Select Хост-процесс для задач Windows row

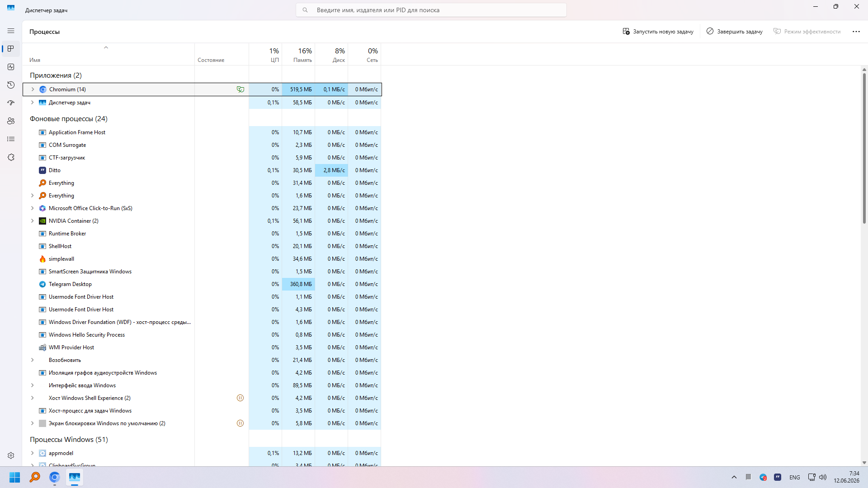click(x=202, y=411)
